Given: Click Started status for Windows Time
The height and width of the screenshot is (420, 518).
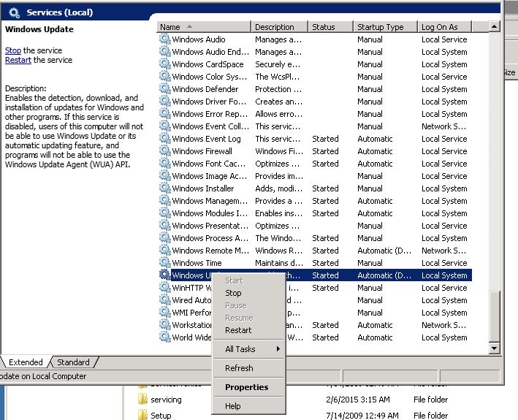Looking at the screenshot, I should click(325, 263).
